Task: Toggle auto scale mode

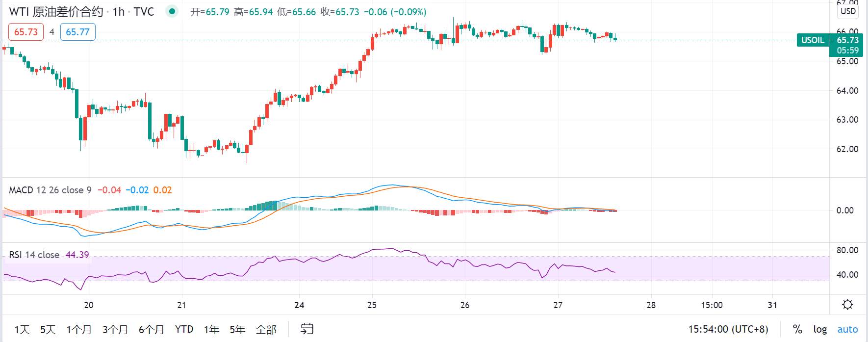Action: click(x=847, y=329)
